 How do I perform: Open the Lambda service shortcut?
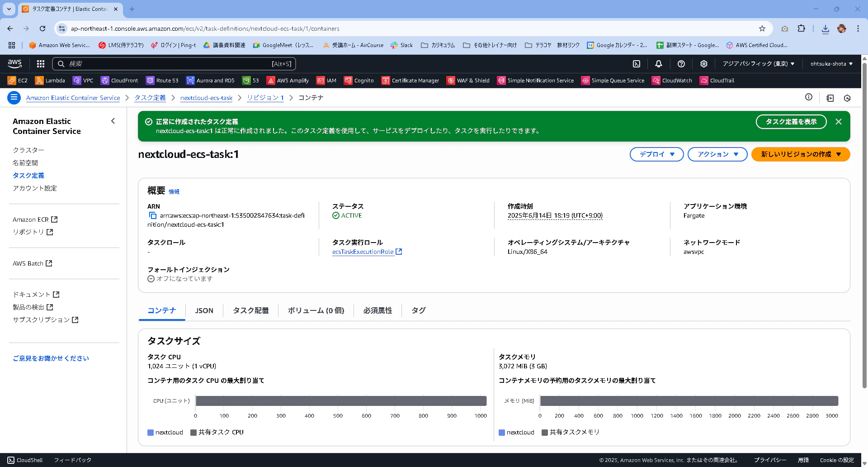coord(50,81)
